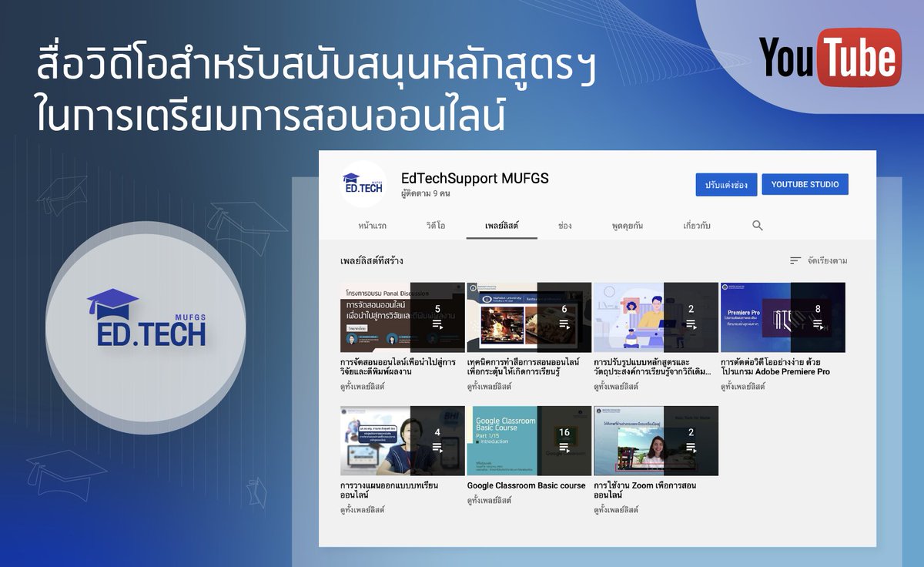Click the ผู้ติดตาม 9 คน subscriber count

[426, 193]
